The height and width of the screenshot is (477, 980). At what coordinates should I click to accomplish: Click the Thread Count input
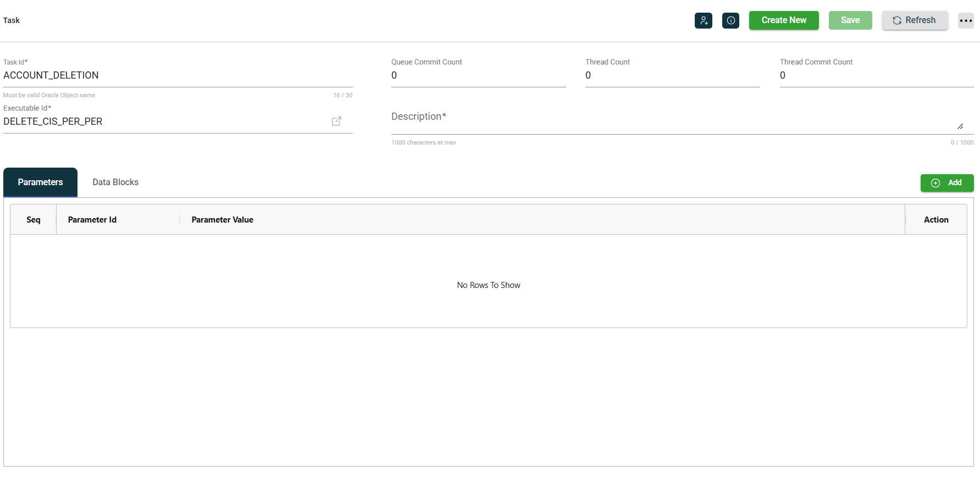[x=672, y=76]
